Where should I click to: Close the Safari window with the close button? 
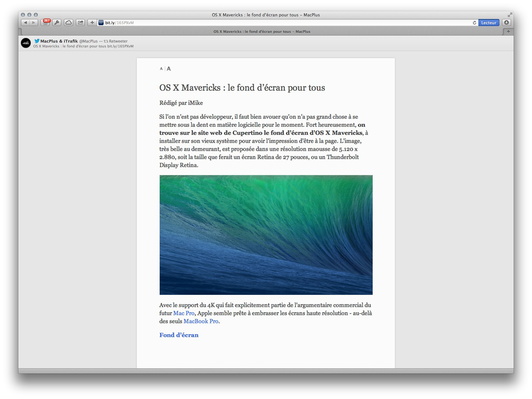pos(23,15)
